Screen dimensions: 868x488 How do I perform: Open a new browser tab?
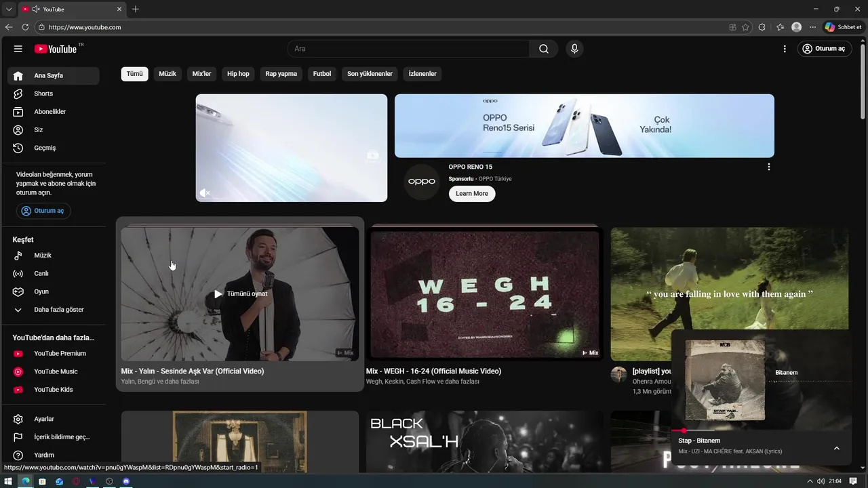click(136, 9)
